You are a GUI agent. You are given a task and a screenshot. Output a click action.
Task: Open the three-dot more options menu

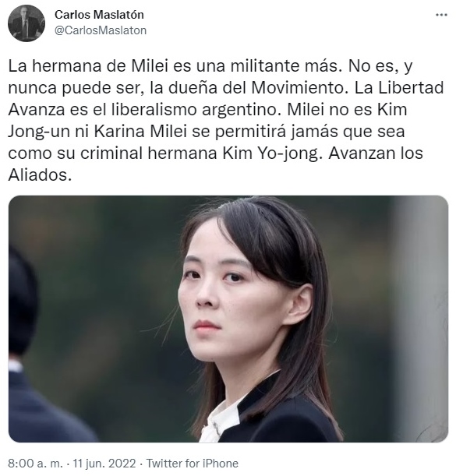(x=441, y=15)
